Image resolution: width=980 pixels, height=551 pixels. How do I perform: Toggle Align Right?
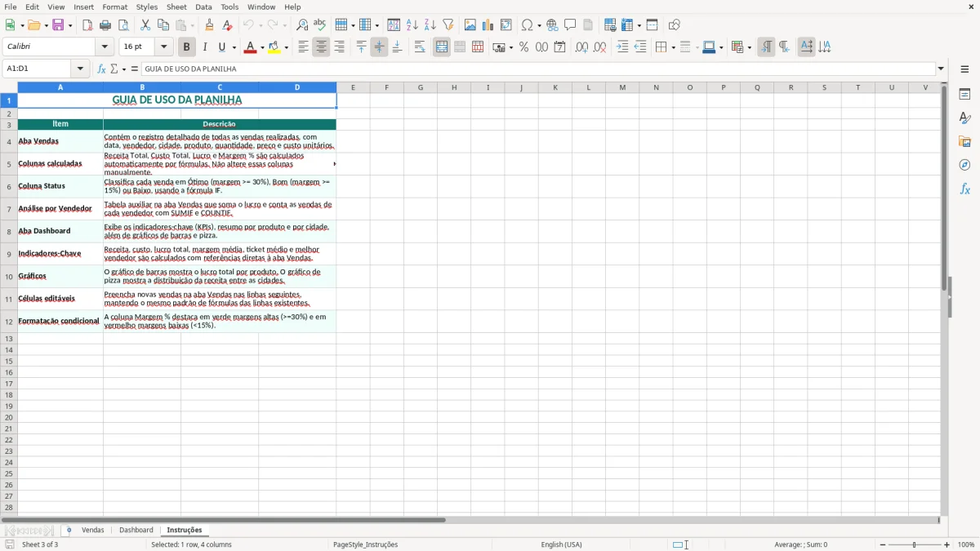(x=339, y=47)
